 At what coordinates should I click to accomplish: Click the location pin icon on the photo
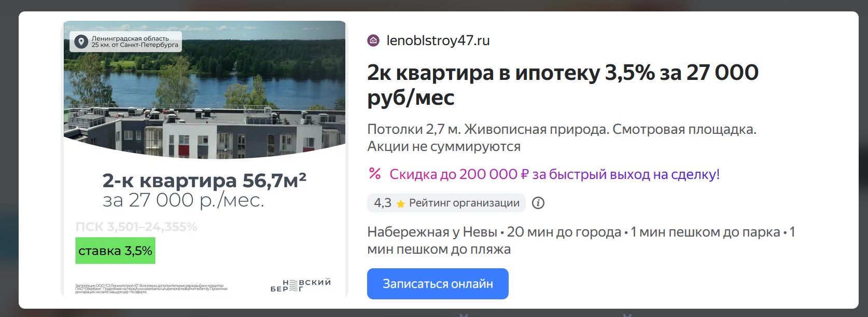[x=81, y=42]
